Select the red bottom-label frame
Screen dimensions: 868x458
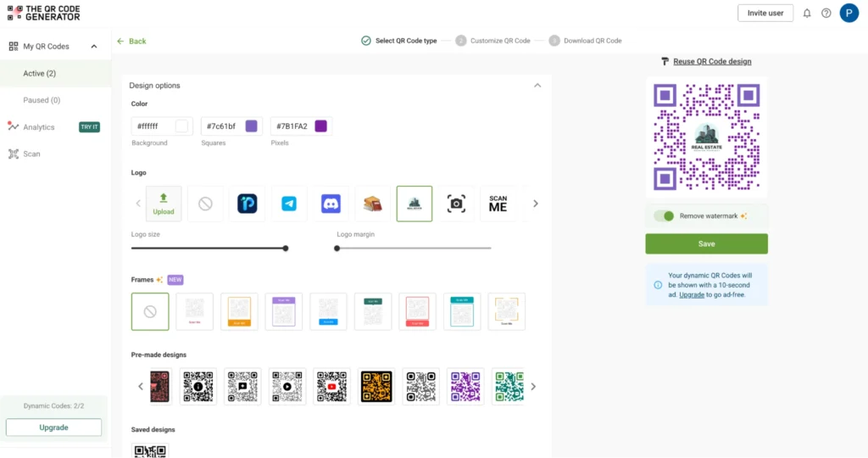tap(417, 312)
